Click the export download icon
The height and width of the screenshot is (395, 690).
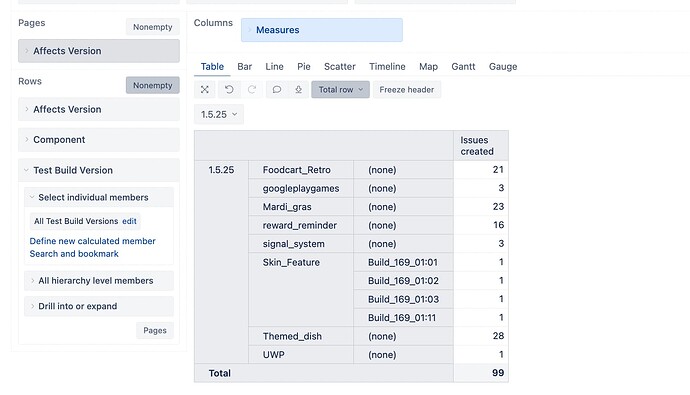tap(298, 89)
